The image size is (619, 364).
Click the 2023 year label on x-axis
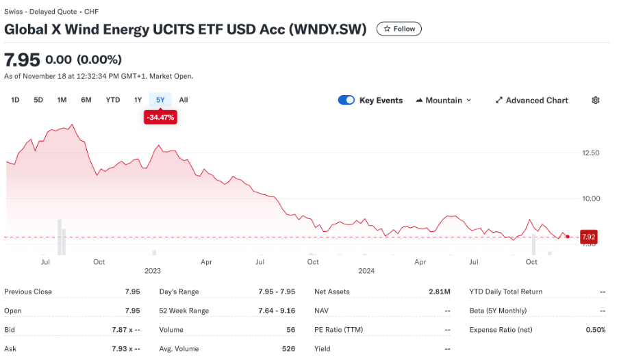click(x=153, y=270)
